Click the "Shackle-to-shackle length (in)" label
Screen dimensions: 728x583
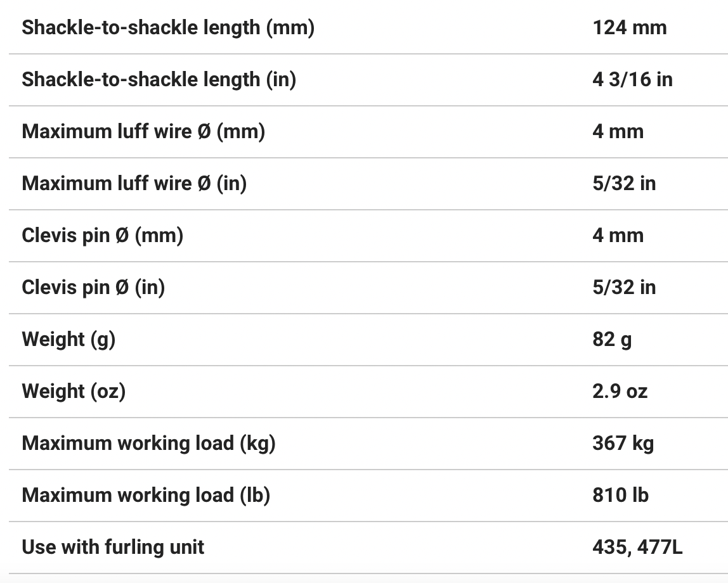pos(159,80)
